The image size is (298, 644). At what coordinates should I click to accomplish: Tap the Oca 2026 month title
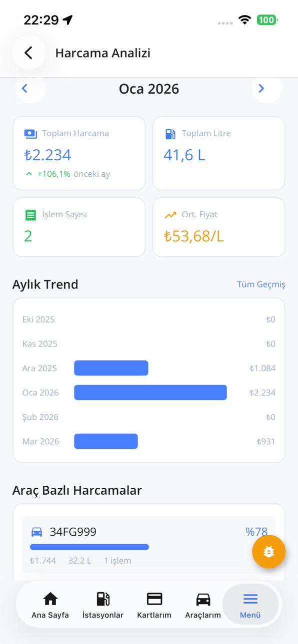click(149, 89)
